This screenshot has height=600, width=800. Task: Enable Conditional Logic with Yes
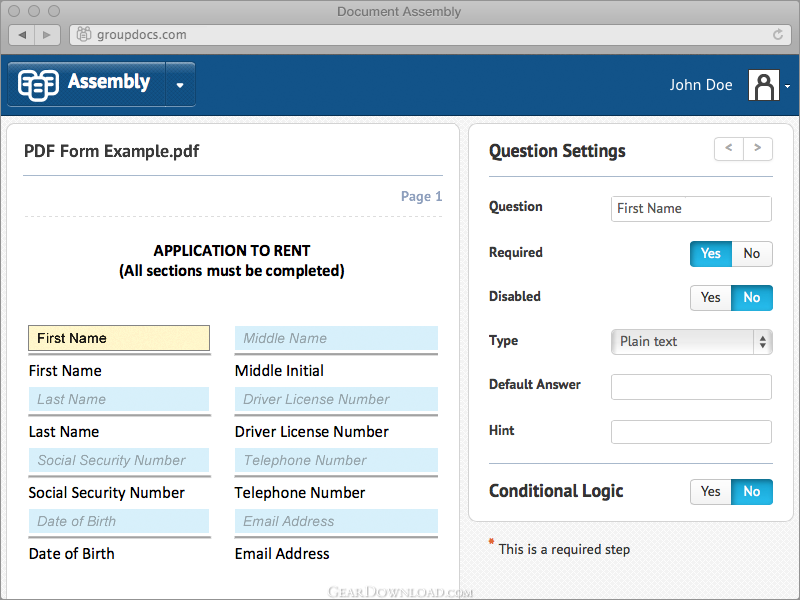tap(711, 492)
